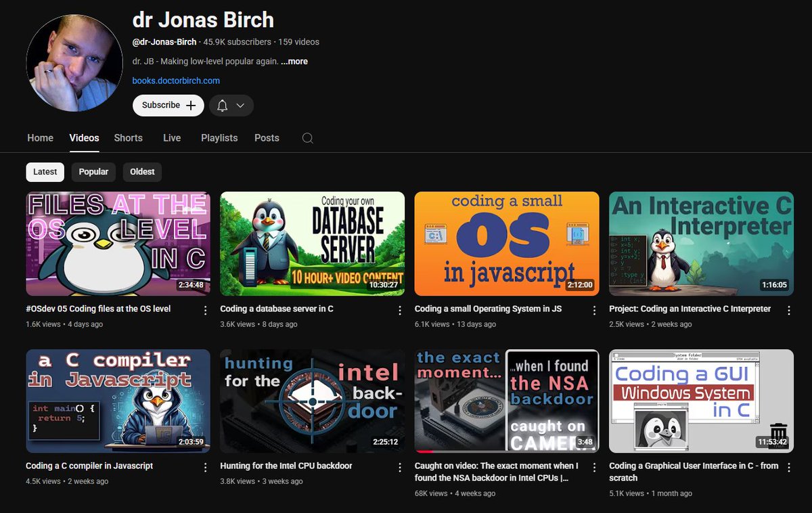Play the 'Files at the OS level in C' thumbnail
Viewport: 812px width, 513px height.
(x=118, y=244)
